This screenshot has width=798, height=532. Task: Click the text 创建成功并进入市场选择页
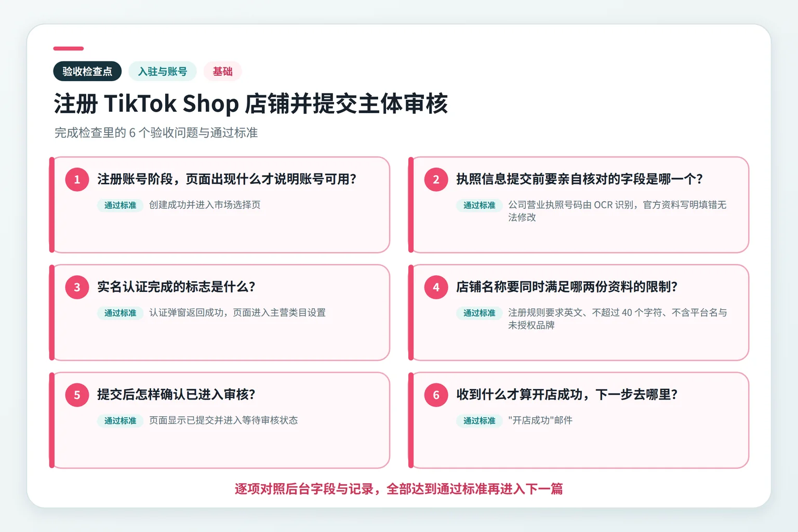[205, 205]
